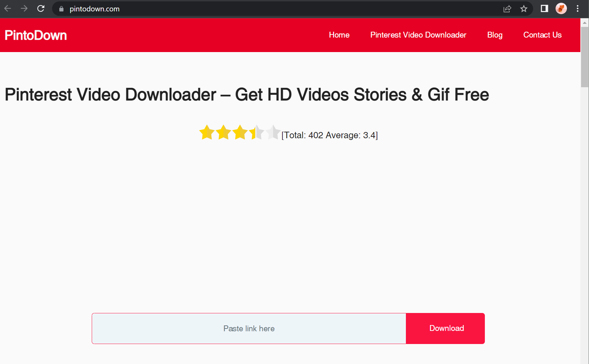Focus the Paste link here field

(249, 328)
